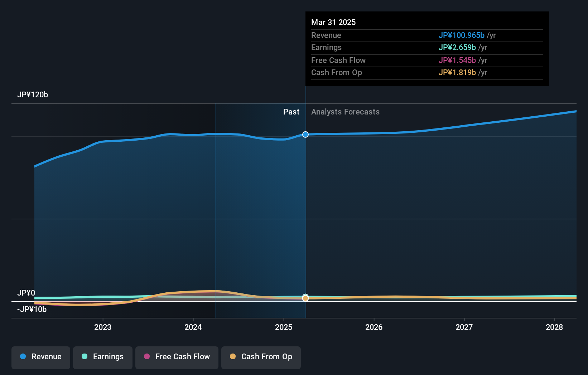The image size is (588, 375).
Task: Click the 2023 x-axis label
Action: click(x=103, y=327)
